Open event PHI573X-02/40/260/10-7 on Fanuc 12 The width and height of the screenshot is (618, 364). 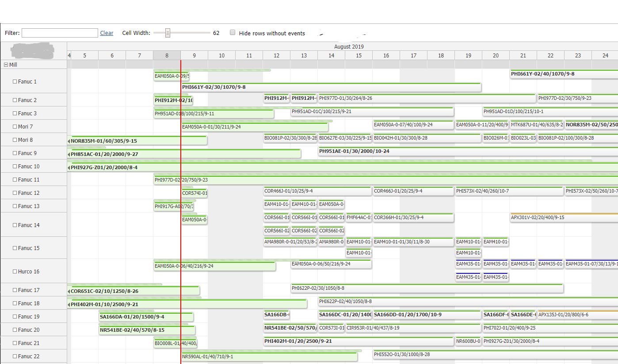(509, 191)
